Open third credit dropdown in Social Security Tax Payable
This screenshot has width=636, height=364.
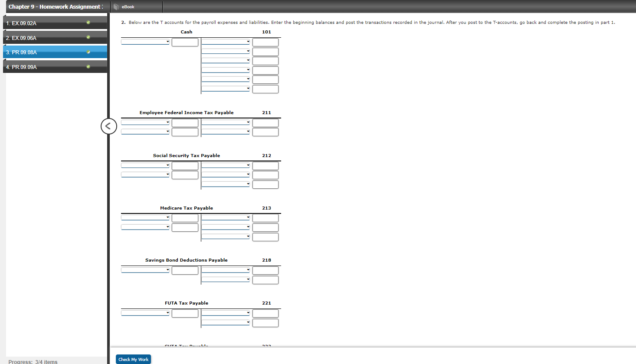pos(226,184)
